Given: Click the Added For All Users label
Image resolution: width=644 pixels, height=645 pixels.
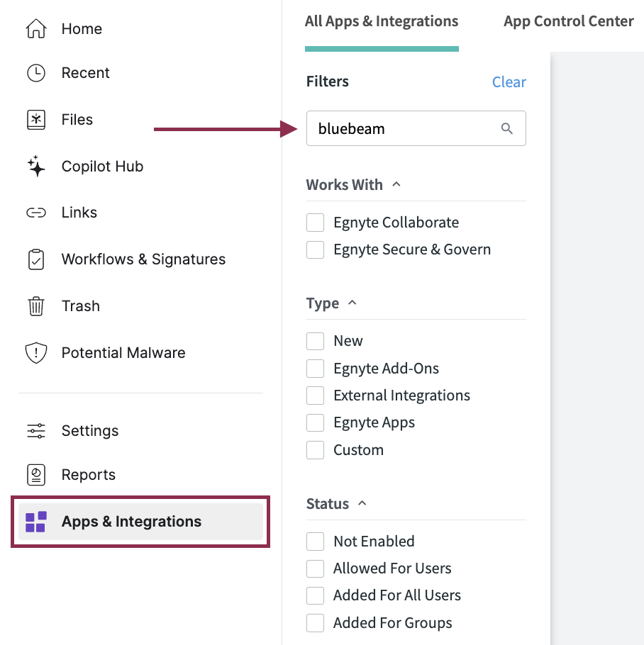Looking at the screenshot, I should pos(397,595).
